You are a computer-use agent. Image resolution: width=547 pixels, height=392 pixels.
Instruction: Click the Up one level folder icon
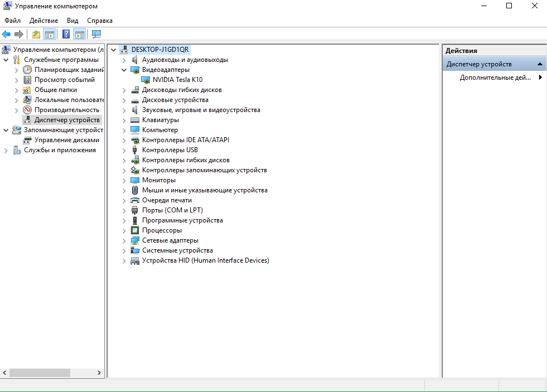36,35
